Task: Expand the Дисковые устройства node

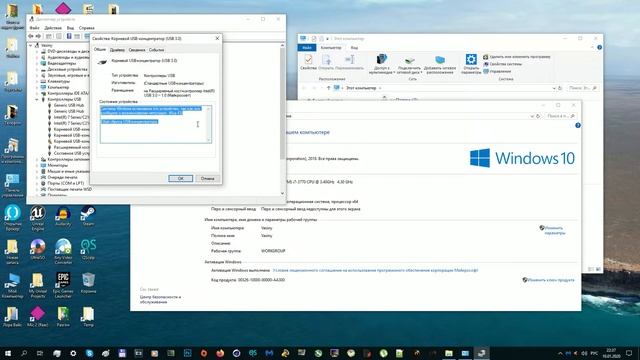Action: [37, 69]
